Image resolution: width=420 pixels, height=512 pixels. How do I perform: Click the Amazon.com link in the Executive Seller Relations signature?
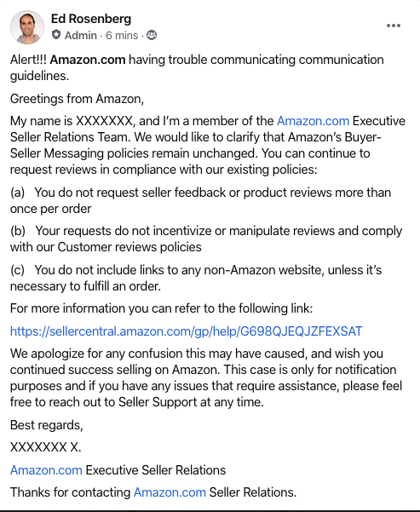coord(46,470)
